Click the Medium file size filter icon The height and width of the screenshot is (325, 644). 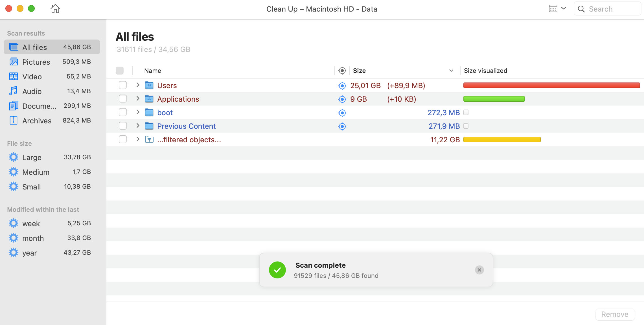13,171
